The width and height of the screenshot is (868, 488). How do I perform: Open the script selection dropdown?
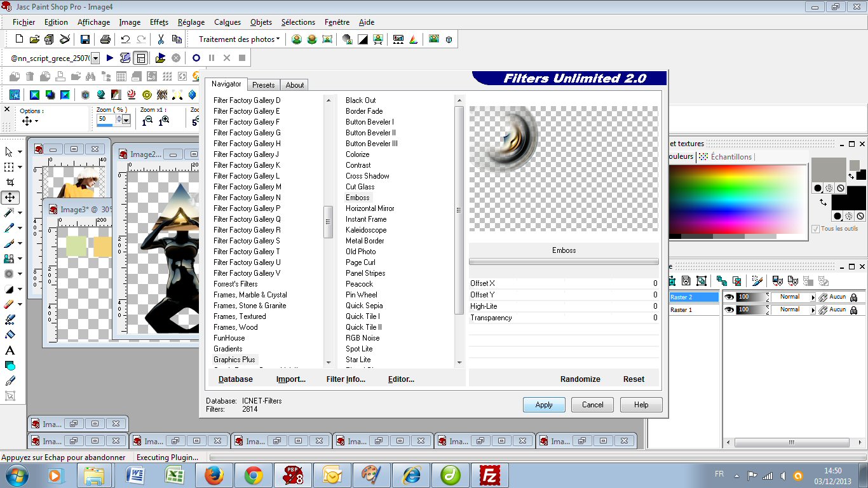[x=95, y=58]
